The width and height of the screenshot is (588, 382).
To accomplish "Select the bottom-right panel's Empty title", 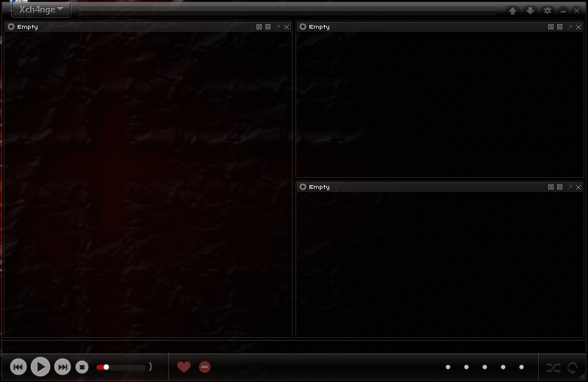I will (319, 187).
